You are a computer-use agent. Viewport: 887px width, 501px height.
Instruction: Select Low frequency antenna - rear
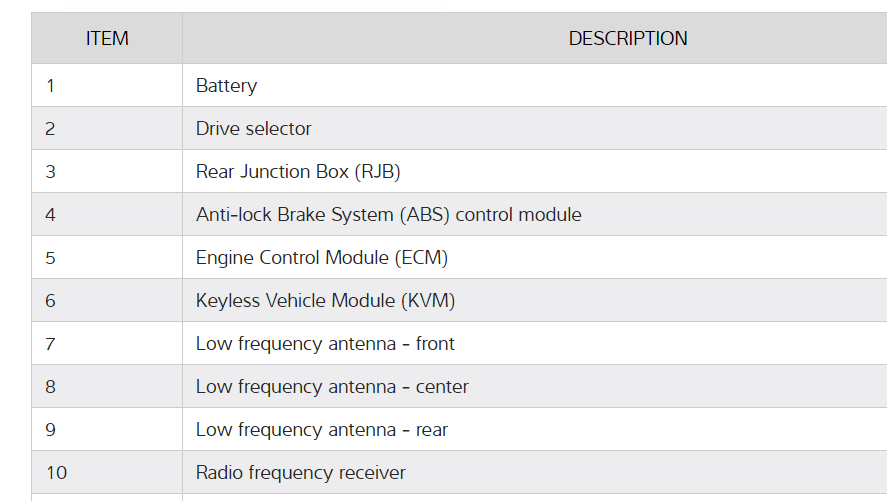click(322, 430)
